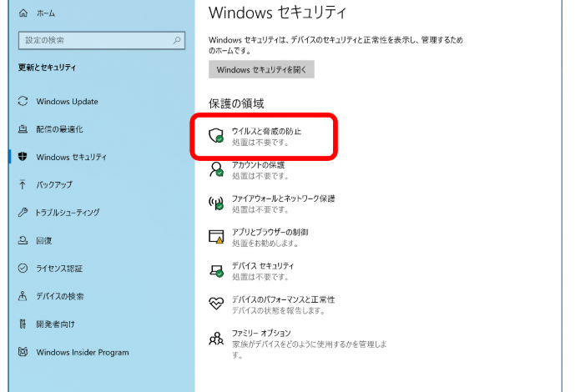Click the Windows Insider Program cat icon
575x392 pixels.
coord(23,352)
